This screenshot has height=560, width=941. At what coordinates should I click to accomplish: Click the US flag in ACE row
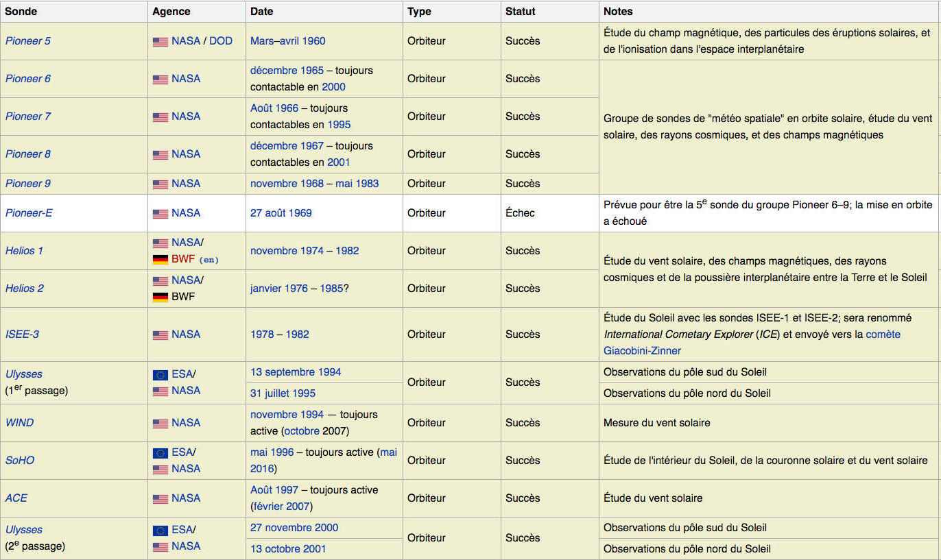coord(160,499)
